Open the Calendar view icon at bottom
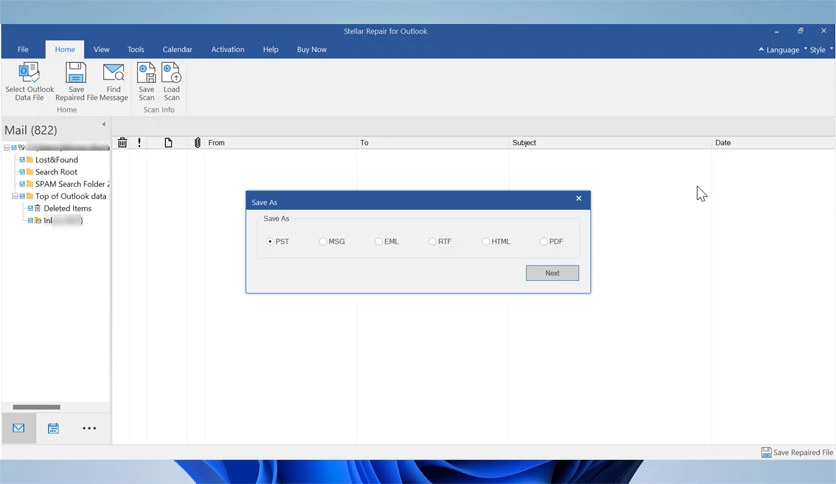This screenshot has height=484, width=836. coord(53,428)
